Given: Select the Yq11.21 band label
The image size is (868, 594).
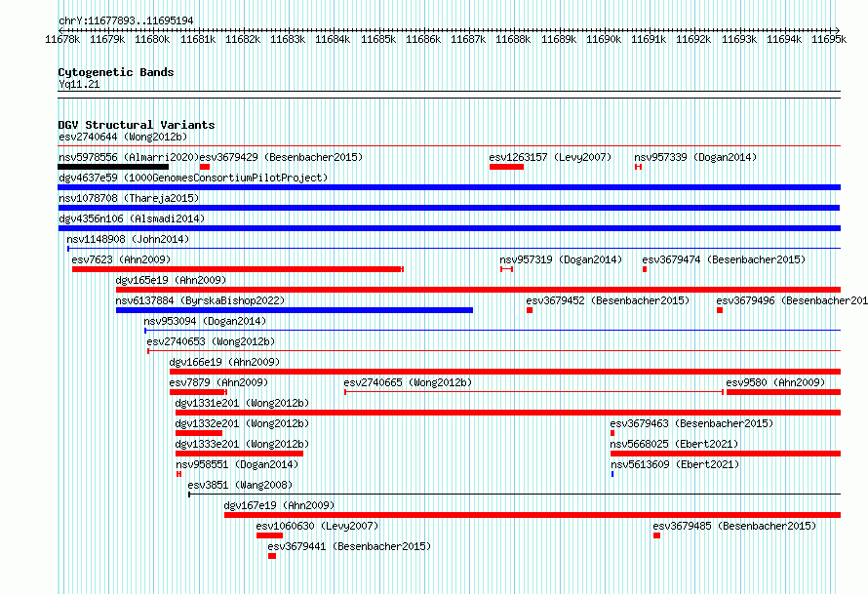Looking at the screenshot, I should [x=79, y=84].
